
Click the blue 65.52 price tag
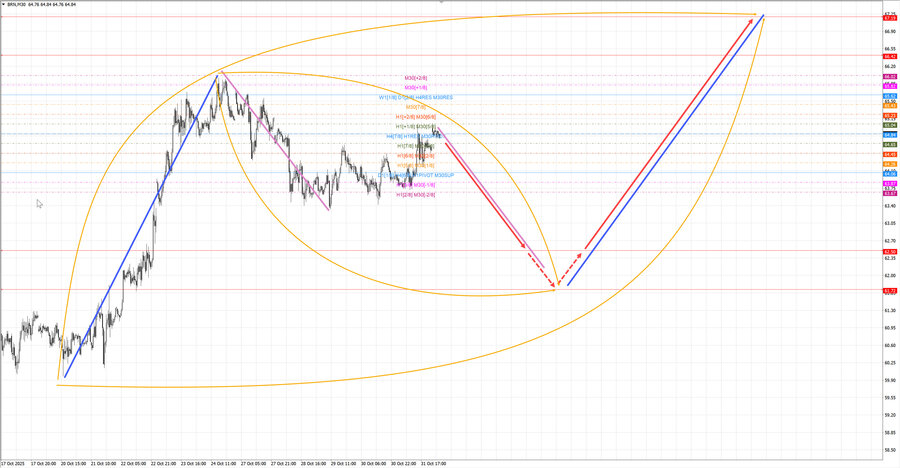890,96
